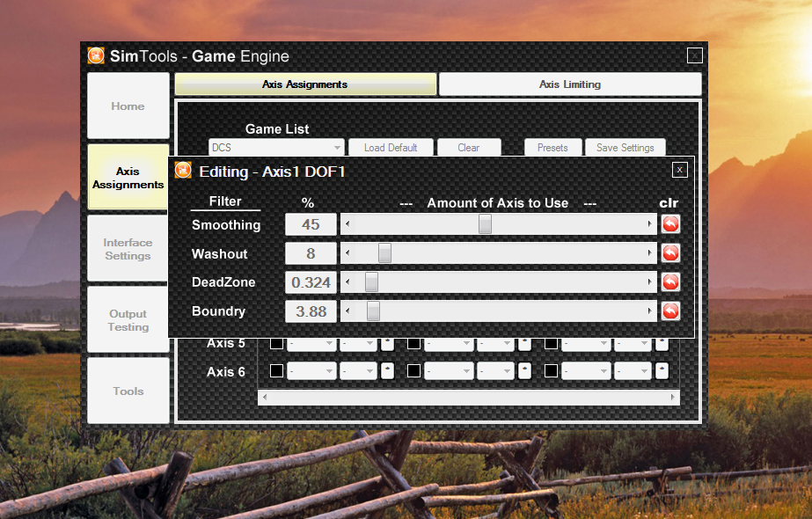The image size is (812, 519).
Task: Click the Clear button beside Load Default
Action: pyautogui.click(x=469, y=148)
